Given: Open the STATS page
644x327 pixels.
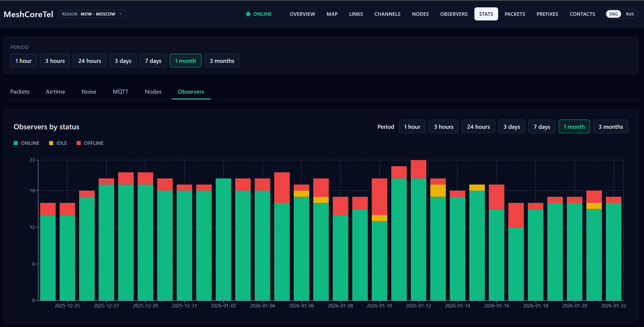Looking at the screenshot, I should pos(486,14).
